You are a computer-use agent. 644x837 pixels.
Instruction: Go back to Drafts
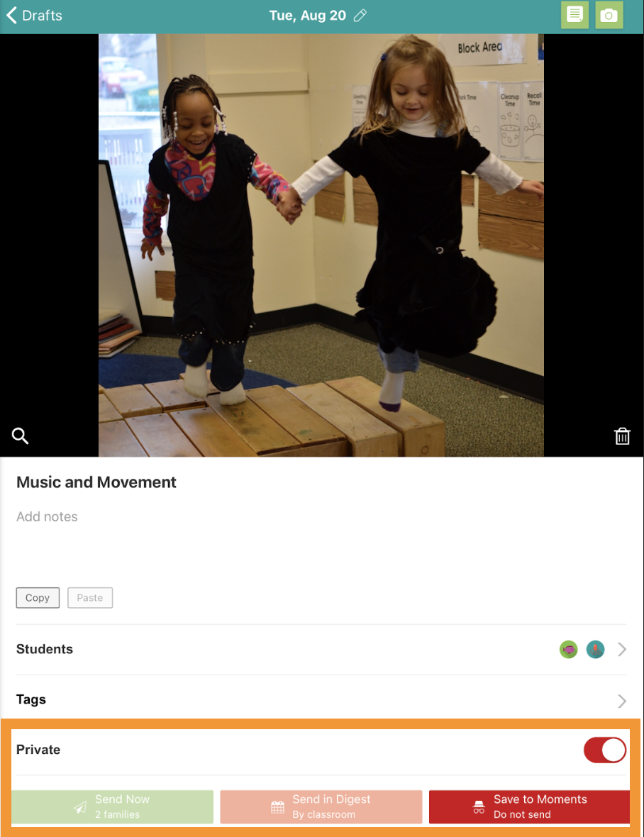click(x=34, y=16)
